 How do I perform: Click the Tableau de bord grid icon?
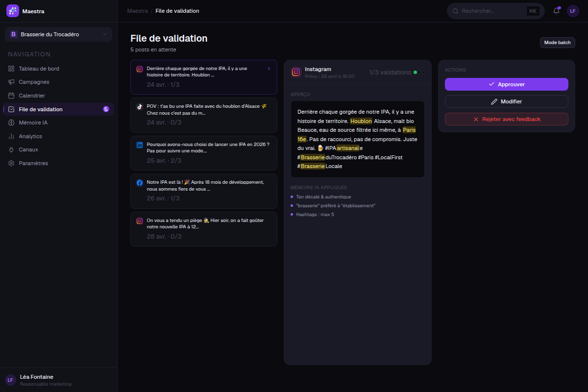11,69
